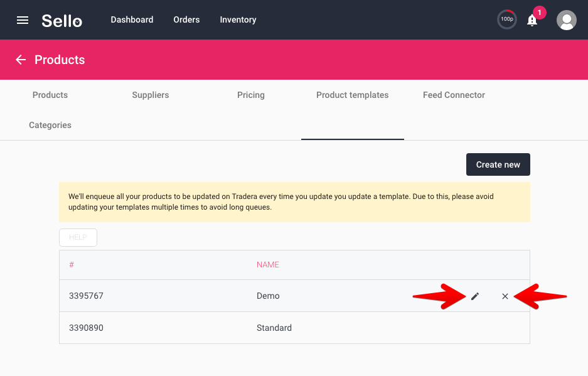Open the hamburger navigation menu
The height and width of the screenshot is (376, 588).
[23, 20]
